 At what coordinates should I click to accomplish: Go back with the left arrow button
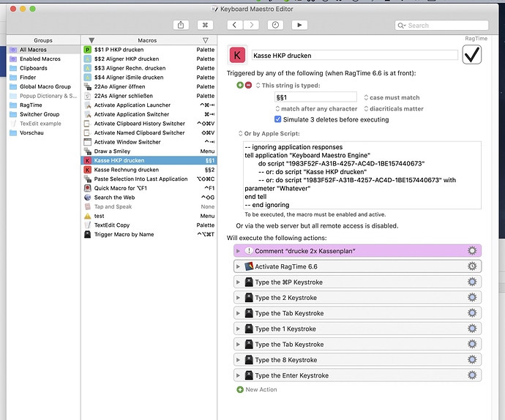[235, 25]
